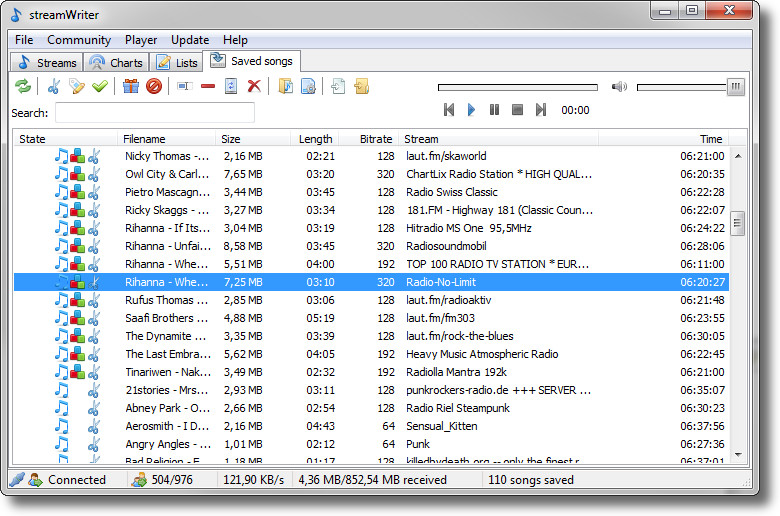
Task: Open the Update menu
Action: (x=190, y=40)
